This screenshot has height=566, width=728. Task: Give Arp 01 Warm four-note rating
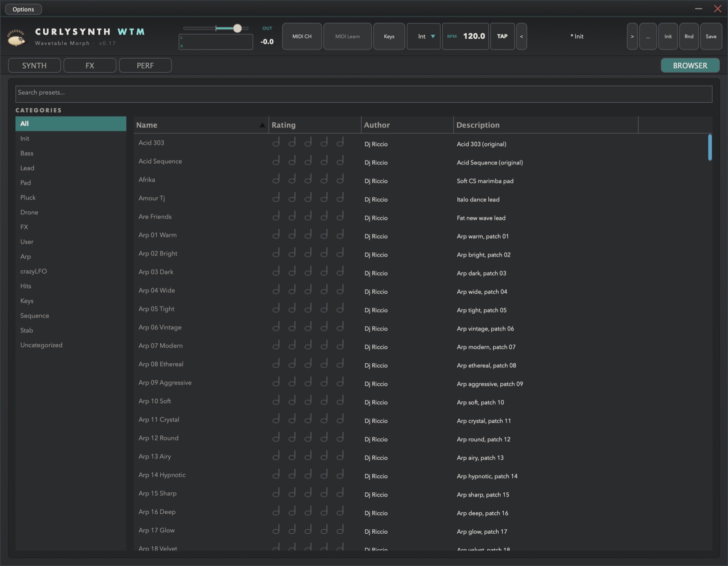coord(324,235)
